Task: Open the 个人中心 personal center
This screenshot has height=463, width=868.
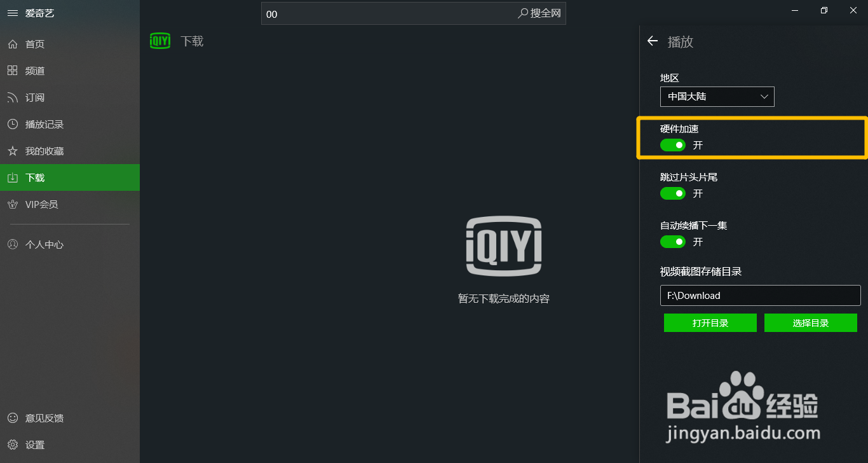Action: pos(41,244)
